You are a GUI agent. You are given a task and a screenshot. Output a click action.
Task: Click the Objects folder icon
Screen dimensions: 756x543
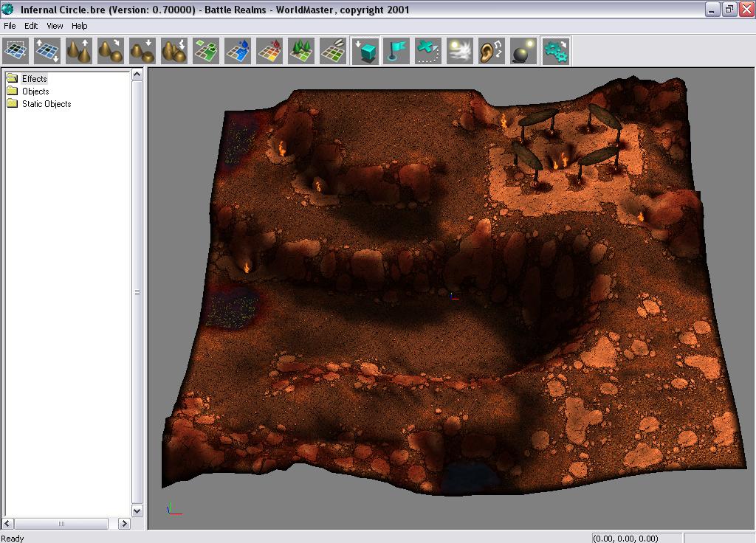(13, 91)
